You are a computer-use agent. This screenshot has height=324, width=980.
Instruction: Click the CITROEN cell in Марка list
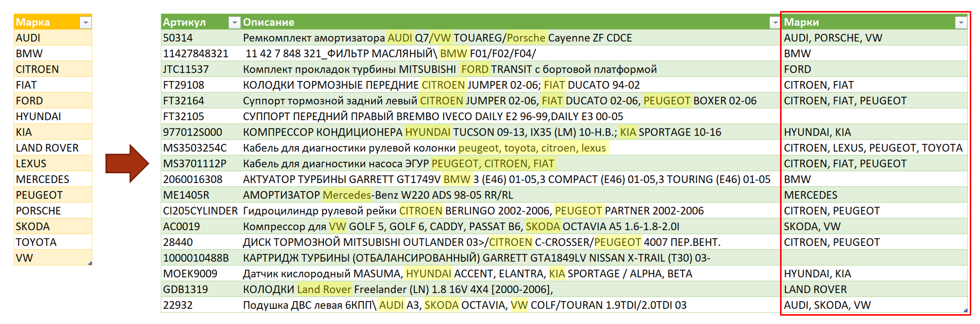(53, 69)
